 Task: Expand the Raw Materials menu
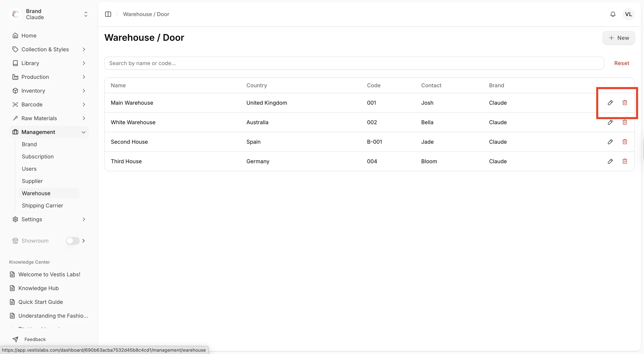click(x=49, y=118)
